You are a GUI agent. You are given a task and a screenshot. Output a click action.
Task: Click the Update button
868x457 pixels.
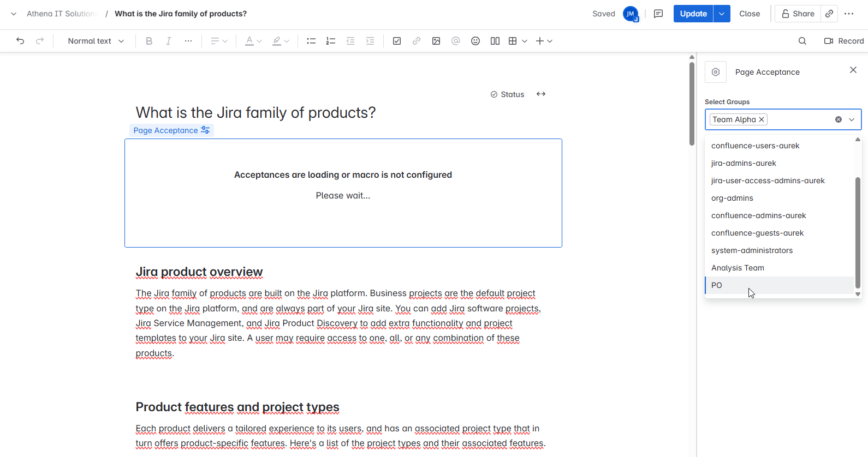pyautogui.click(x=693, y=14)
